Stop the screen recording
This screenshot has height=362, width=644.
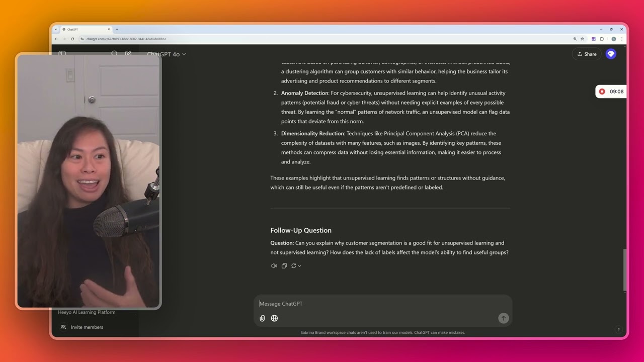point(602,92)
